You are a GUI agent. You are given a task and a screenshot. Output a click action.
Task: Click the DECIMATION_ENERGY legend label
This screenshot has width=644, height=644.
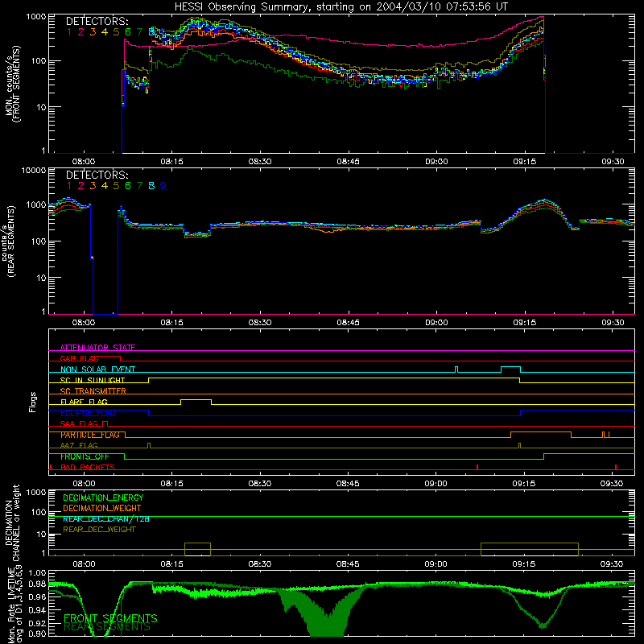click(x=103, y=497)
